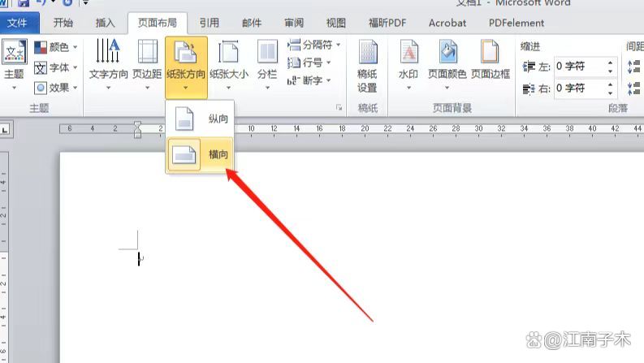Click the 左 indent input field
This screenshot has width=644, height=363.
pos(580,66)
